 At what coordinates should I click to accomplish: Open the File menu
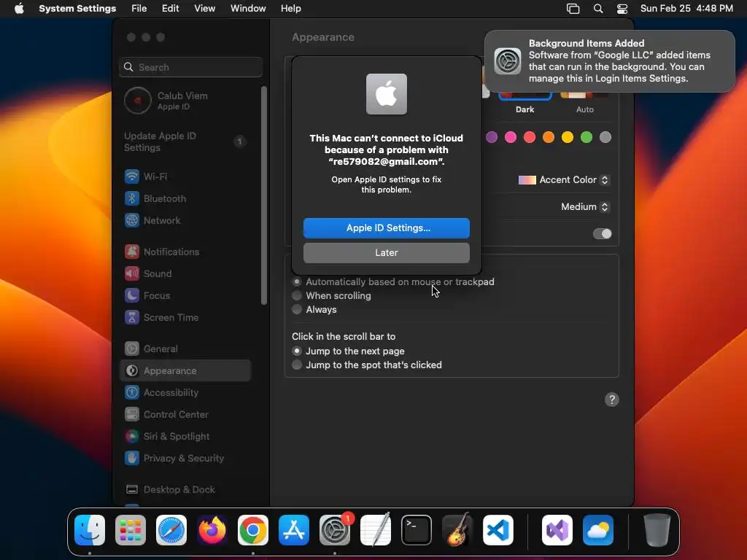139,9
